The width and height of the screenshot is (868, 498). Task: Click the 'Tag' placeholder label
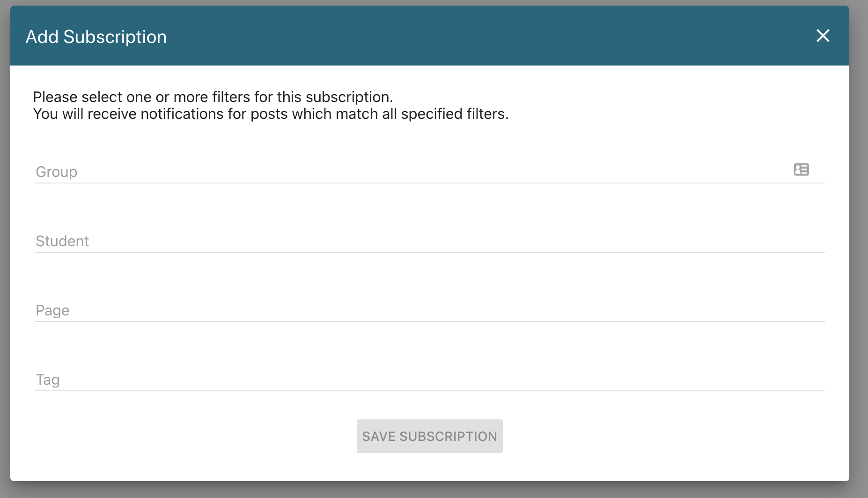coord(48,380)
